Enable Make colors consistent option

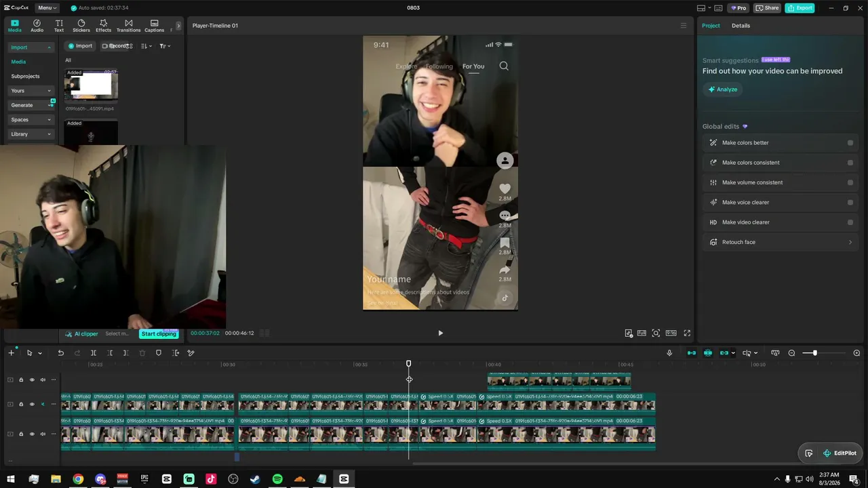coord(850,163)
